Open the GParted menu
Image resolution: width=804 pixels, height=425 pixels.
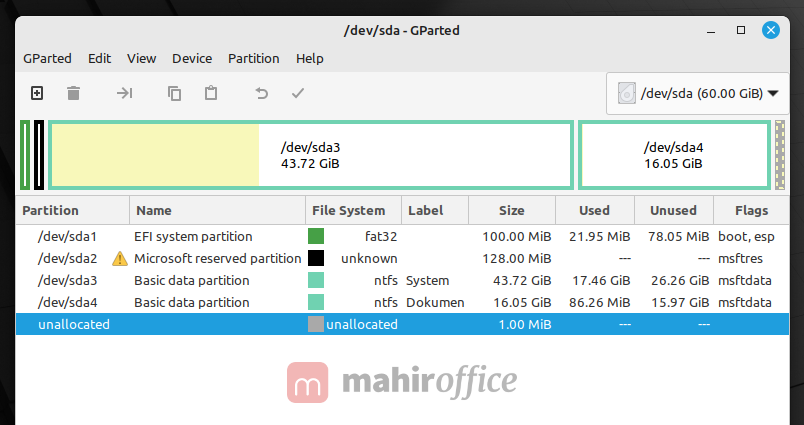point(47,58)
